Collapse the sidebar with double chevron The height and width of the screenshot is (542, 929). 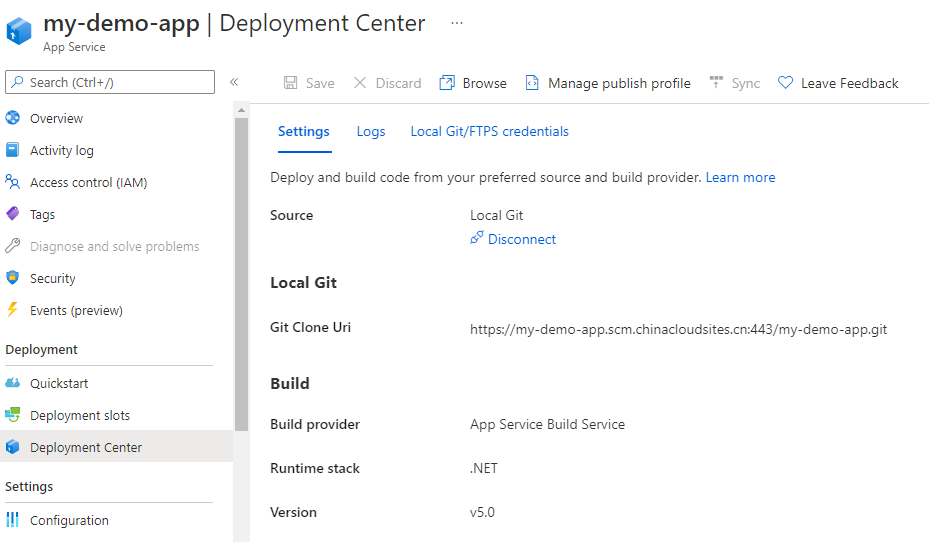coord(234,82)
